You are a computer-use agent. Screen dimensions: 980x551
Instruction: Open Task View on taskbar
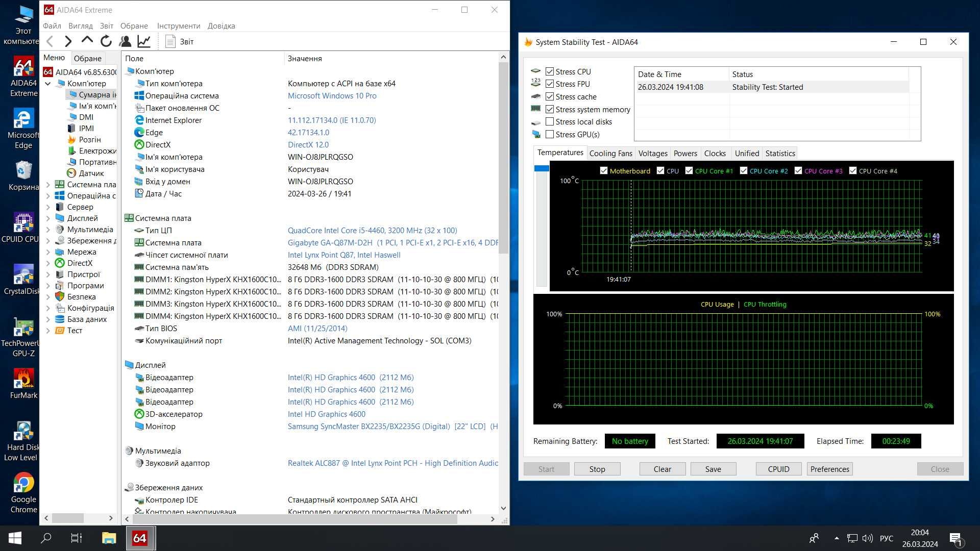[77, 538]
